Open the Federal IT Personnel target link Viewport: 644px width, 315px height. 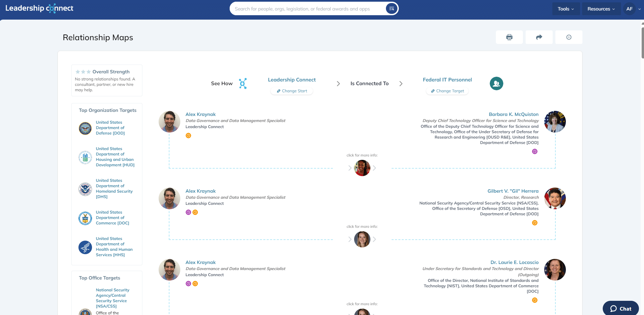coord(447,80)
